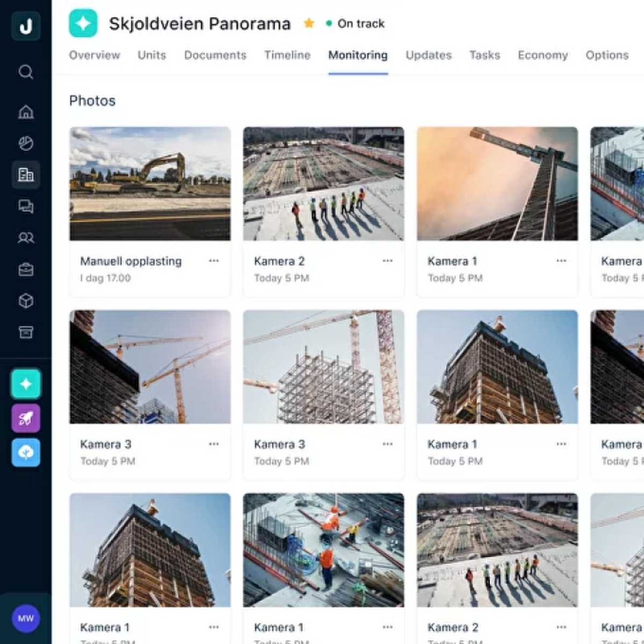Go to the home icon in the sidebar
The width and height of the screenshot is (644, 644).
26,112
